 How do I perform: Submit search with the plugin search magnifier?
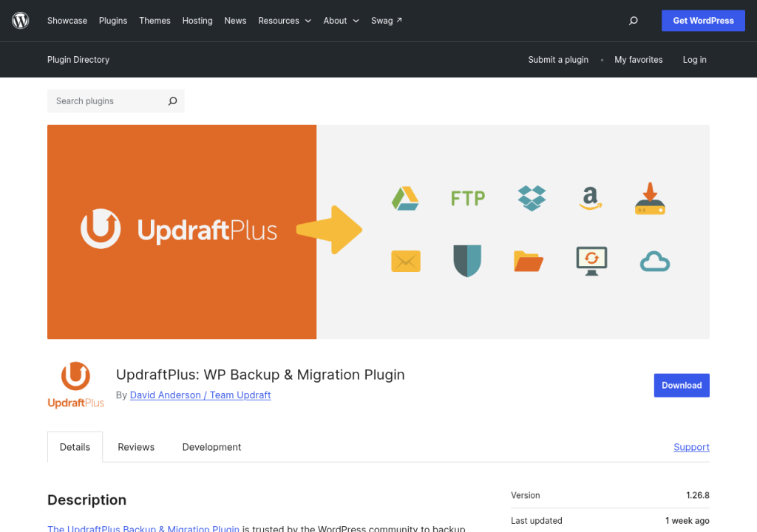click(x=172, y=101)
